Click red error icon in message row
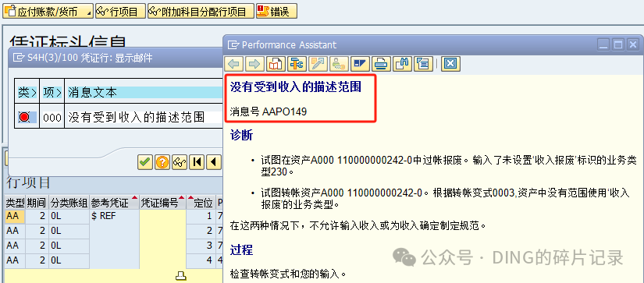The height and width of the screenshot is (283, 644). [x=24, y=117]
